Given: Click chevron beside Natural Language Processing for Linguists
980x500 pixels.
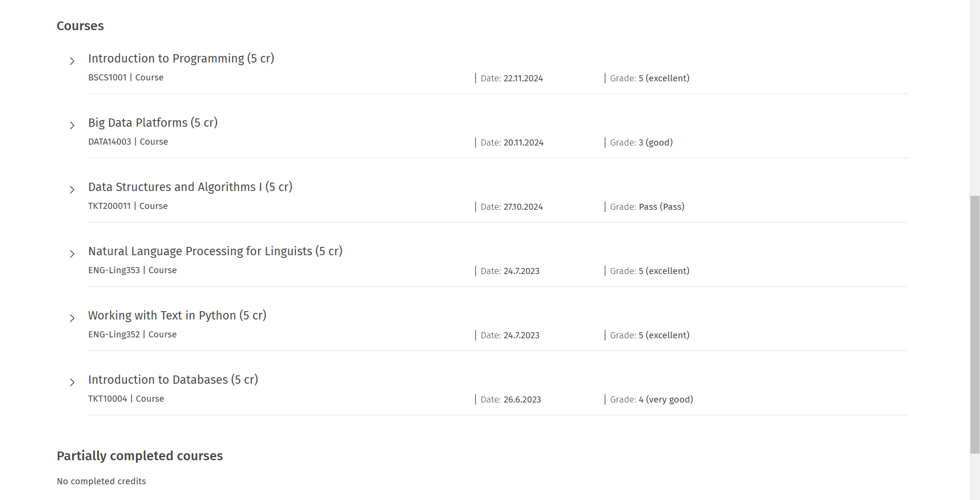Looking at the screenshot, I should pyautogui.click(x=72, y=254).
